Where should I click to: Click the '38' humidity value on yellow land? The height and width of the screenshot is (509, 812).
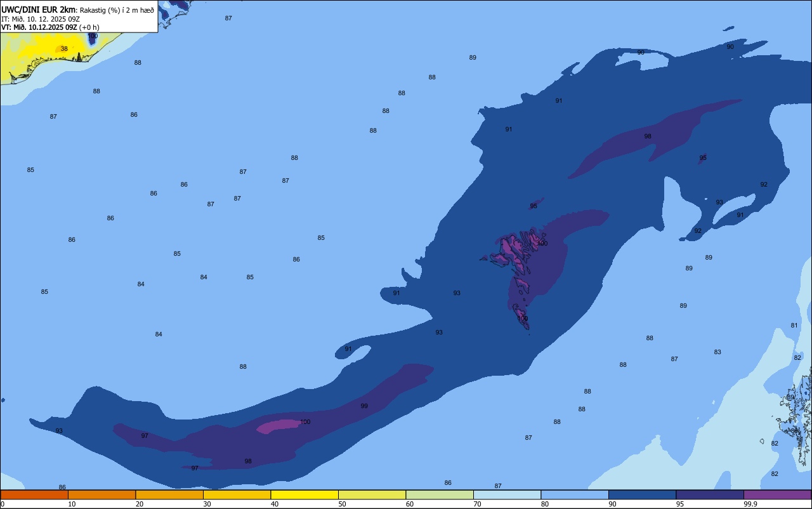coord(64,49)
